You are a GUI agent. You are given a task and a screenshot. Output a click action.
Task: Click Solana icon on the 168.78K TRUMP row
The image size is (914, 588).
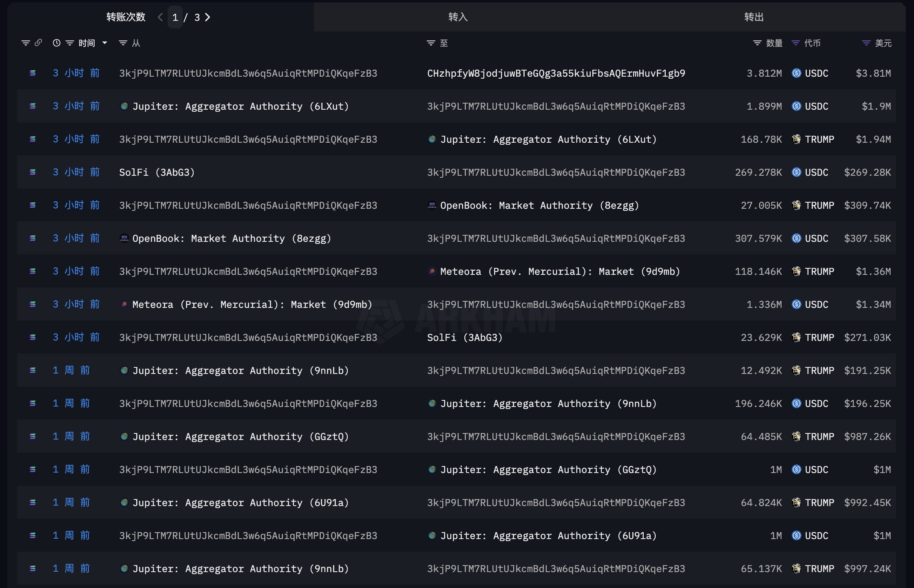[33, 139]
